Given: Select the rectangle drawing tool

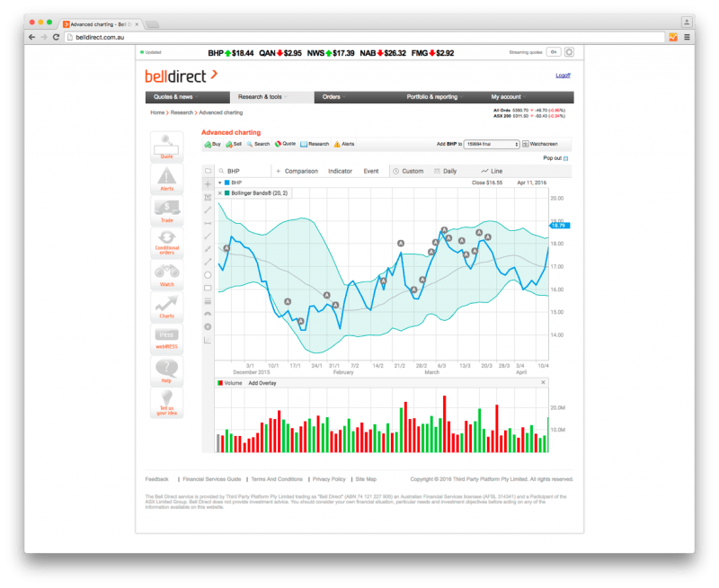Looking at the screenshot, I should pyautogui.click(x=208, y=288).
